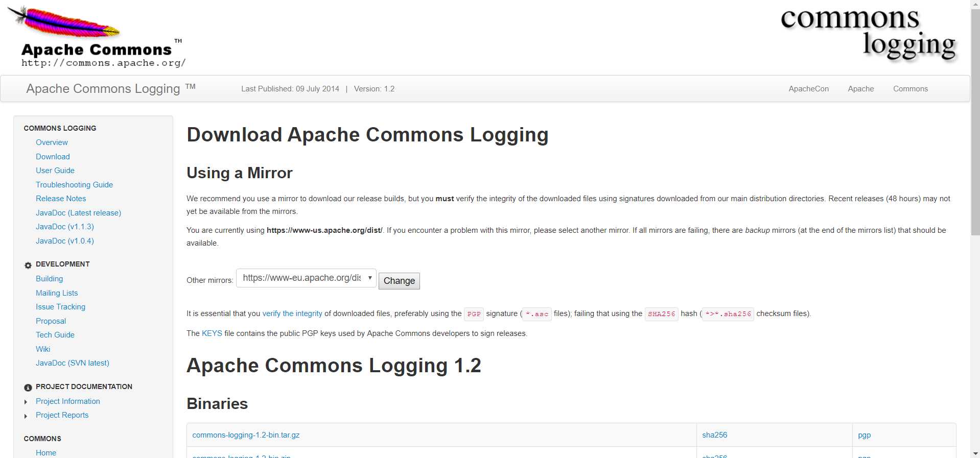Open JavaDoc (SVN latest) link
The width and height of the screenshot is (980, 458).
[x=73, y=363]
